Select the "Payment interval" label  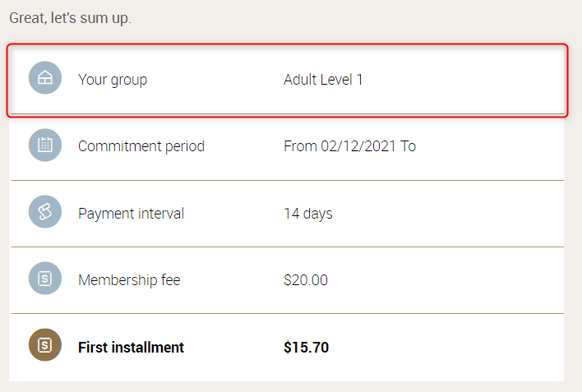[x=131, y=214]
